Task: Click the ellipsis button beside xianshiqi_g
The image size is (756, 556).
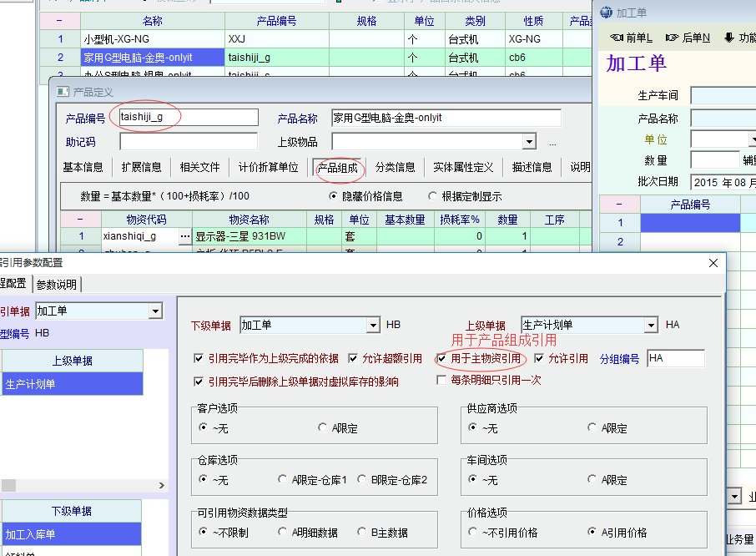Action: click(184, 236)
